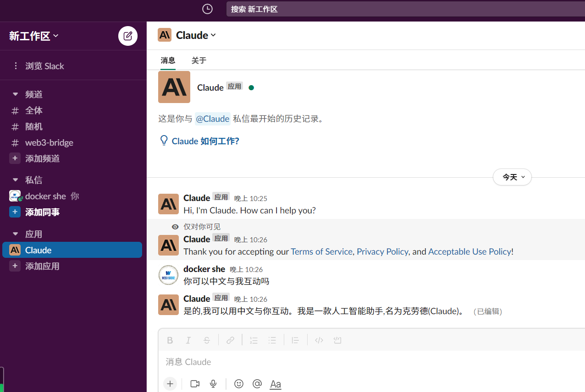Collapse the 私信 section
The width and height of the screenshot is (585, 392).
pos(16,180)
